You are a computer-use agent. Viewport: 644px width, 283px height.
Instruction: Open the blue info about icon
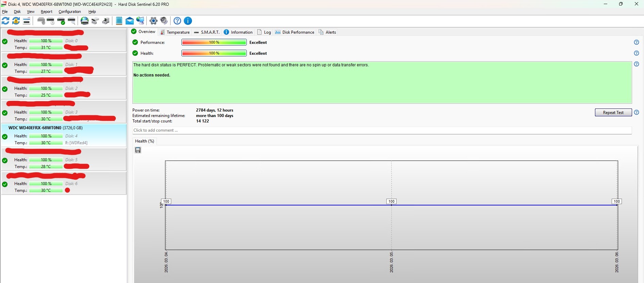188,21
